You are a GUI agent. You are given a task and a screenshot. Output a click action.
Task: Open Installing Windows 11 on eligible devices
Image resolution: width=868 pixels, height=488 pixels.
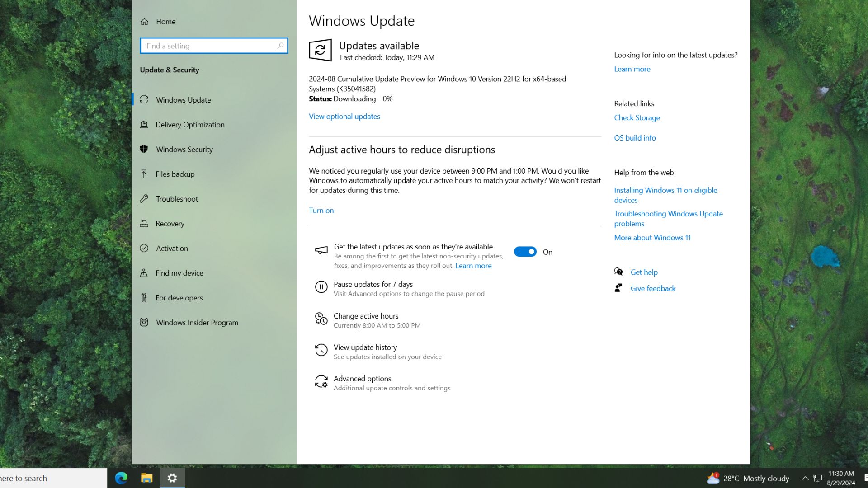665,195
